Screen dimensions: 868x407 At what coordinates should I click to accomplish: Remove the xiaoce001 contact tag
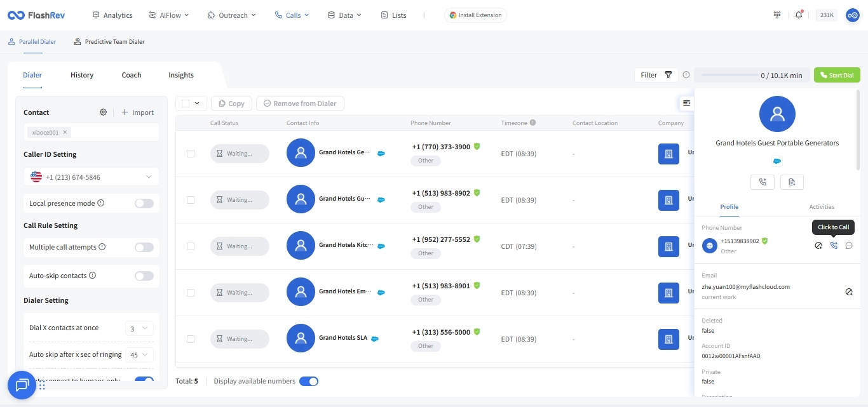tap(65, 133)
